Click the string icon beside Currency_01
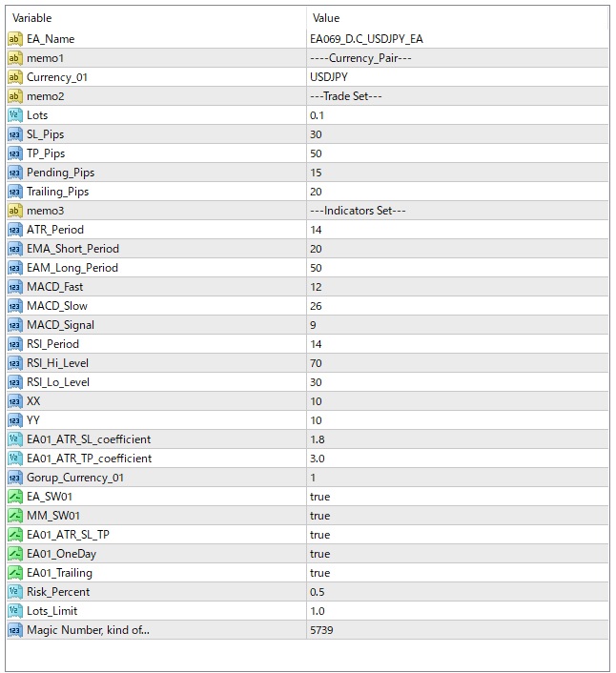The width and height of the screenshot is (616, 673). point(14,77)
